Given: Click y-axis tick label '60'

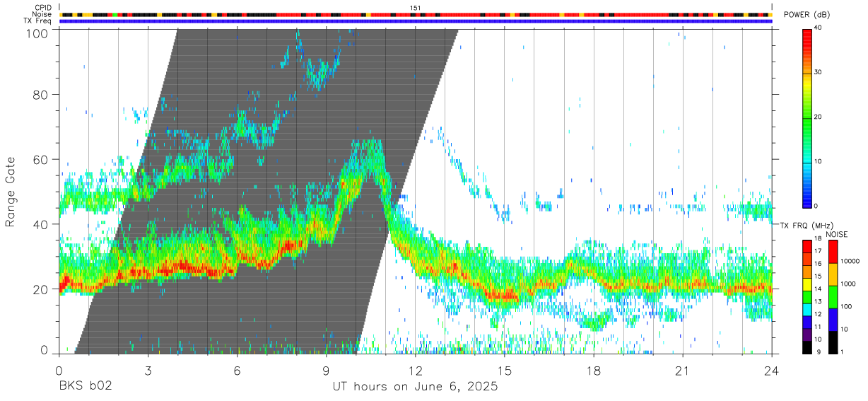Looking at the screenshot, I should (x=41, y=160).
